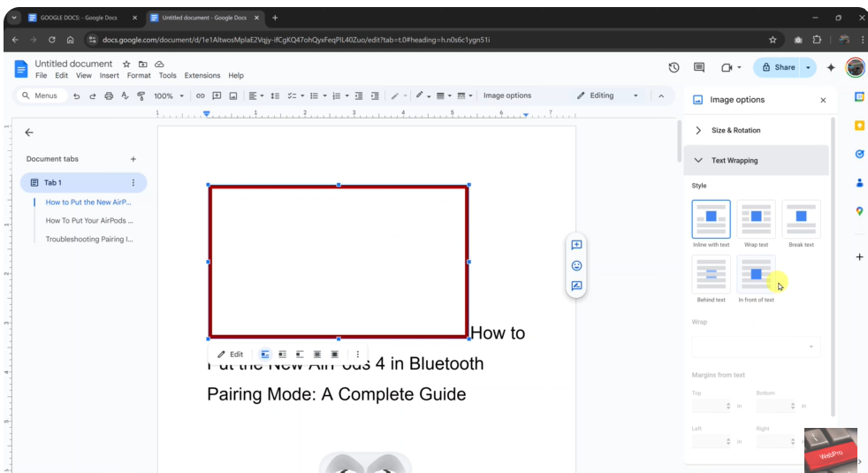This screenshot has width=868, height=473.
Task: Move document using the folder icon
Action: coord(143,65)
